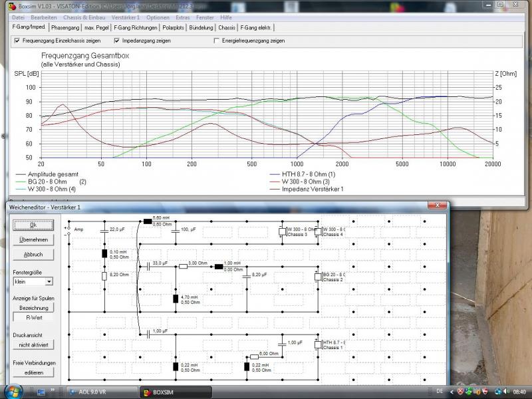The height and width of the screenshot is (399, 532).
Task: Select the 100 µF capacitor symbol
Action: point(176,231)
